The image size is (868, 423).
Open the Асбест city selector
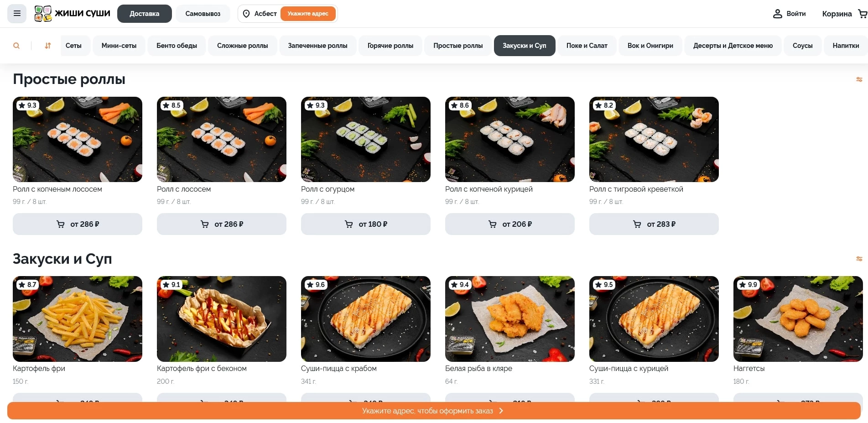pos(260,14)
